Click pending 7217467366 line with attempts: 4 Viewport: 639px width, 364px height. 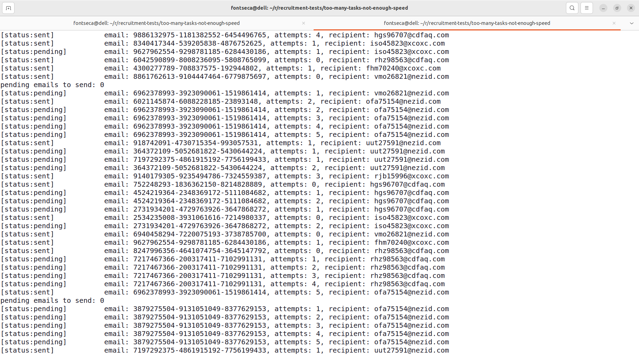(223, 284)
